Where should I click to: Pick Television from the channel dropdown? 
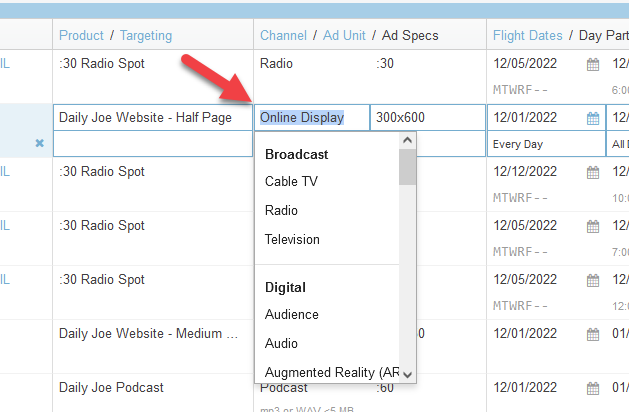[292, 240]
